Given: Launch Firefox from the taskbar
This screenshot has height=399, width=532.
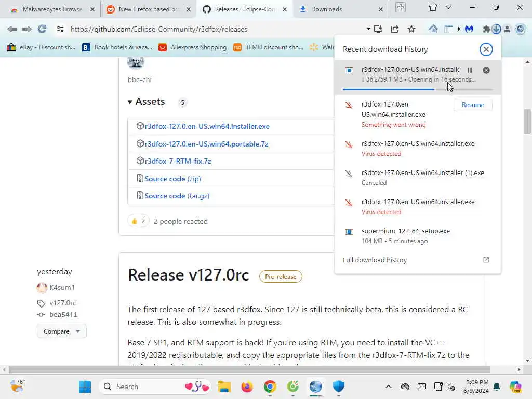Looking at the screenshot, I should 247,387.
